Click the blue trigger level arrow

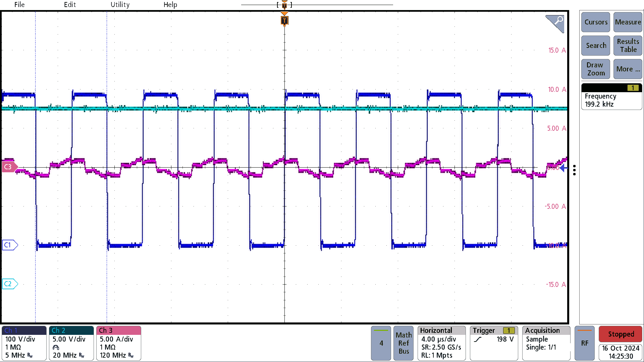[x=563, y=168]
